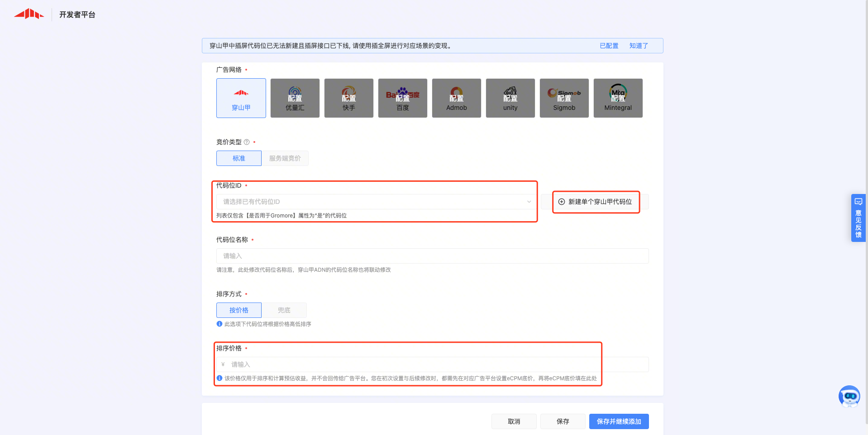This screenshot has width=868, height=435.
Task: Focus the 代码位名称 input field
Action: [x=432, y=256]
